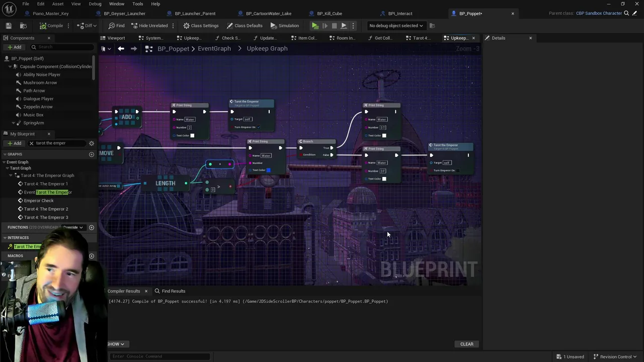This screenshot has width=644, height=362.
Task: Switch to the Check S... function tab
Action: tap(227, 38)
